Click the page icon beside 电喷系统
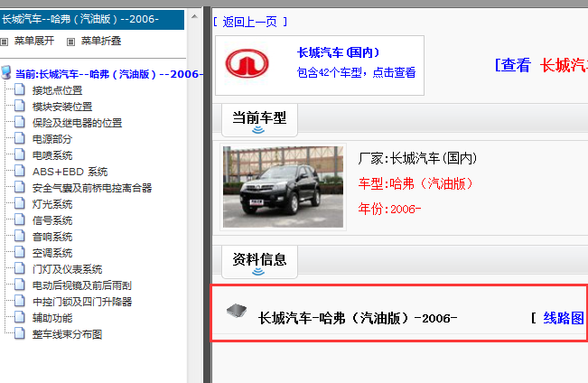The image size is (588, 383). [20, 155]
